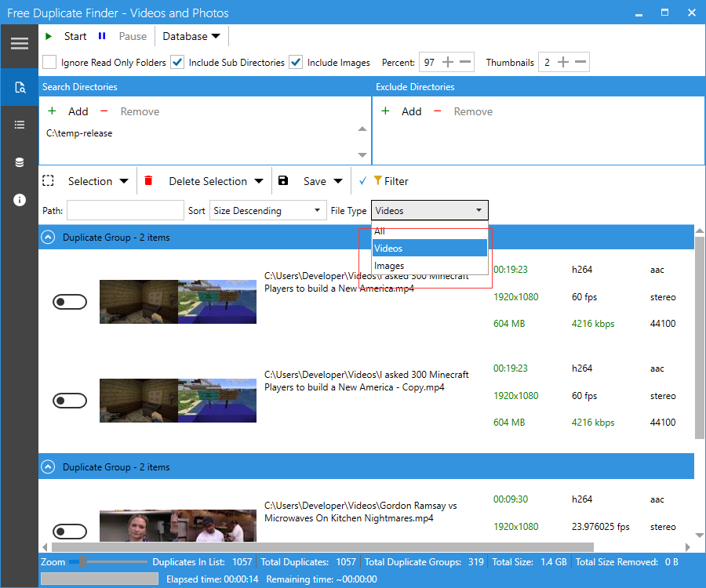Select Images from File Type list

tap(389, 266)
